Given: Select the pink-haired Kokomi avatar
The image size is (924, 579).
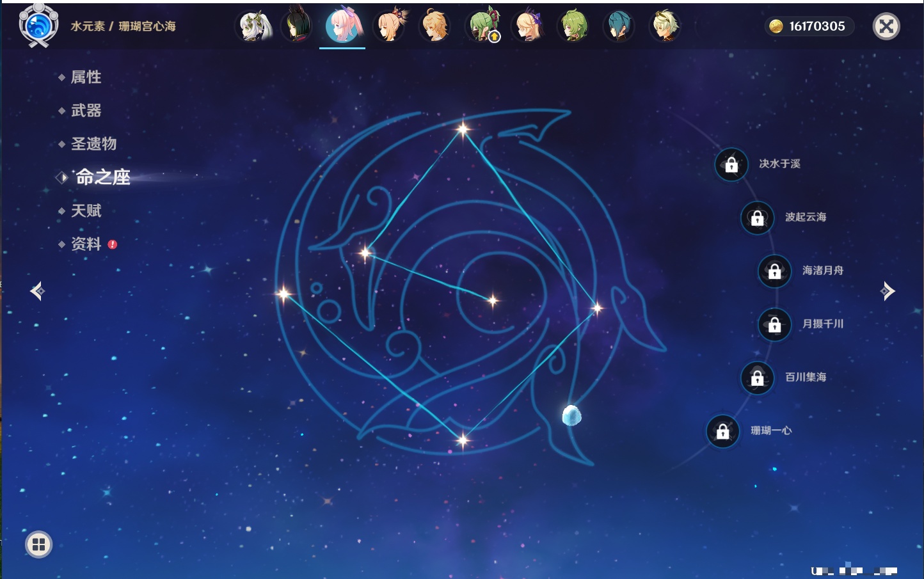Looking at the screenshot, I should [343, 26].
